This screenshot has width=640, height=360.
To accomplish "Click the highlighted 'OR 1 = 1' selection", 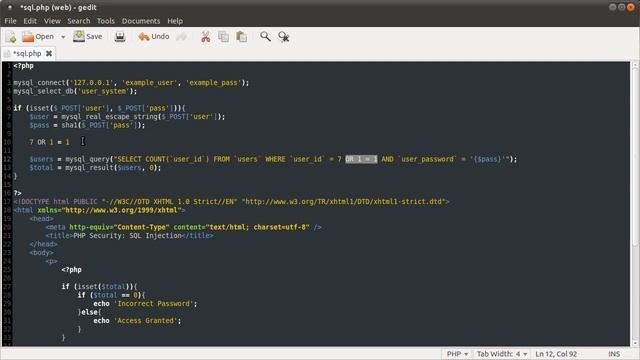I will (x=361, y=159).
